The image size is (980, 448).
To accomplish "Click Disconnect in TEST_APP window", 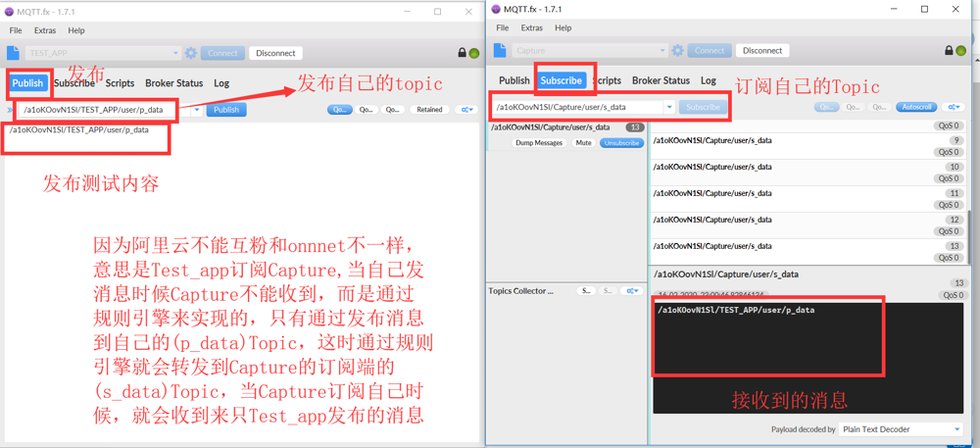I will point(275,53).
